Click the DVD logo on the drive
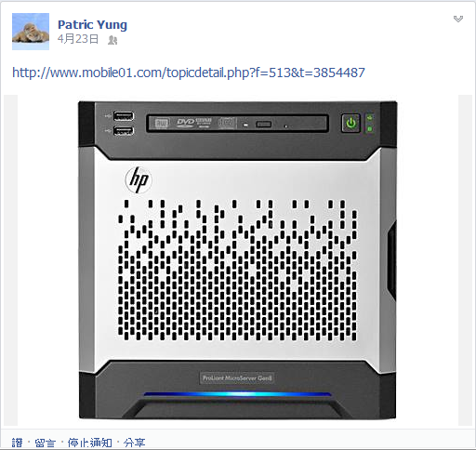 coord(185,123)
